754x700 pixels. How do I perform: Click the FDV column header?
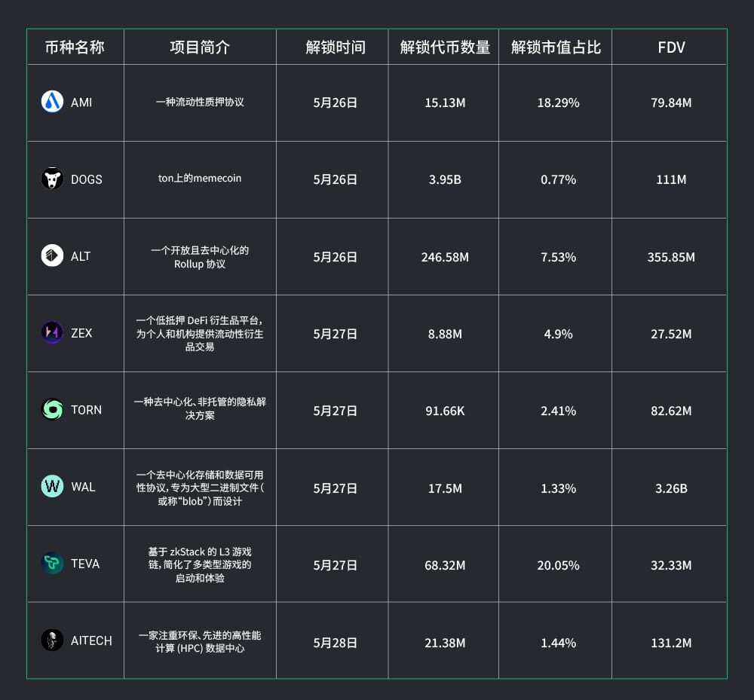pyautogui.click(x=671, y=47)
